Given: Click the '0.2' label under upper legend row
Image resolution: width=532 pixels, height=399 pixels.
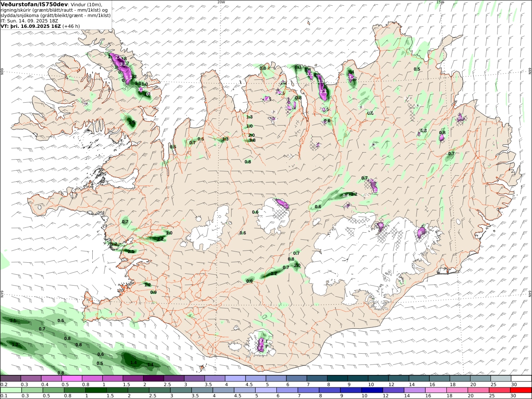Looking at the screenshot, I should (x=3, y=384).
